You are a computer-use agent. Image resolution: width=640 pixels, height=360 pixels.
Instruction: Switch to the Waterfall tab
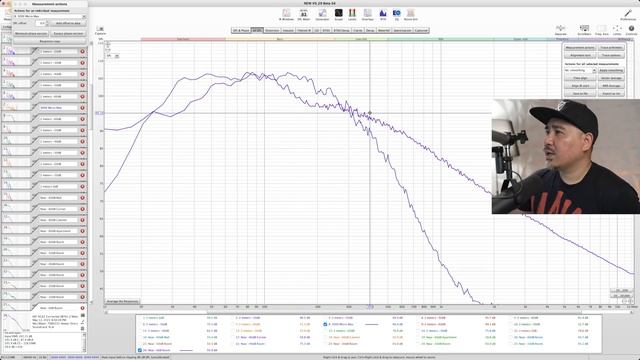pyautogui.click(x=384, y=31)
